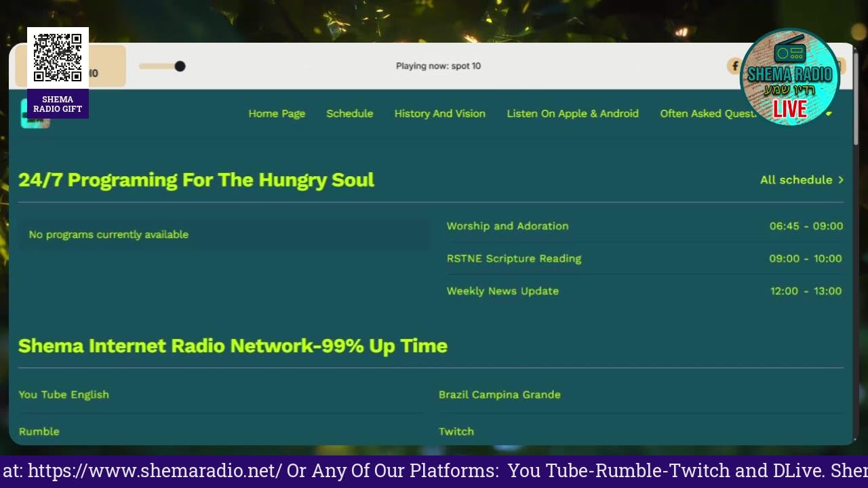This screenshot has height=488, width=868.
Task: Open the Rumble platform link
Action: (x=39, y=431)
